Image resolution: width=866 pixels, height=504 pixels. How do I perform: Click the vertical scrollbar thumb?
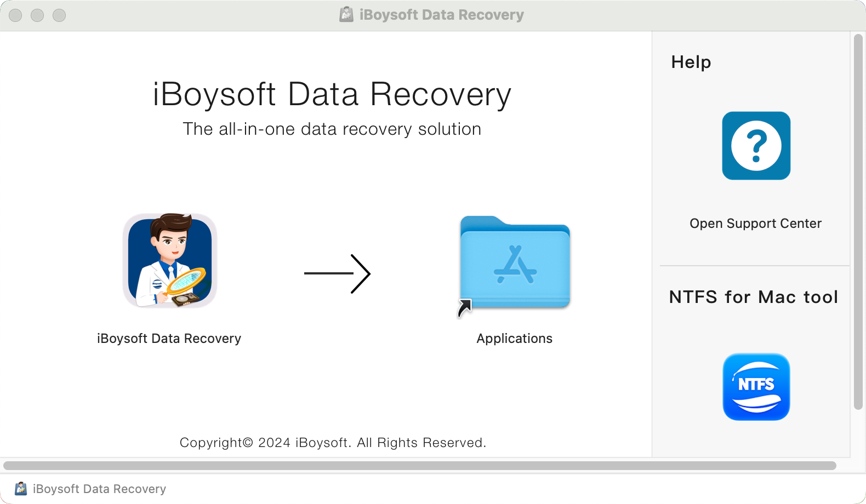pyautogui.click(x=858, y=222)
